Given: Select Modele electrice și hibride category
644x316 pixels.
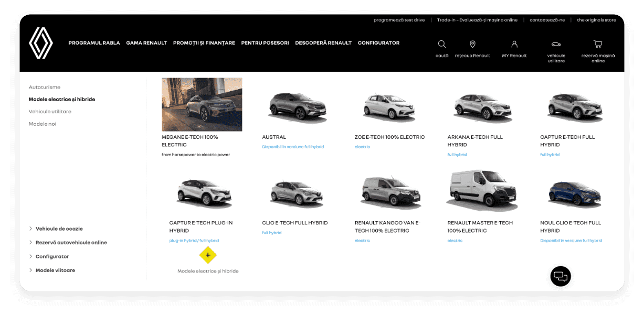Looking at the screenshot, I should point(62,99).
